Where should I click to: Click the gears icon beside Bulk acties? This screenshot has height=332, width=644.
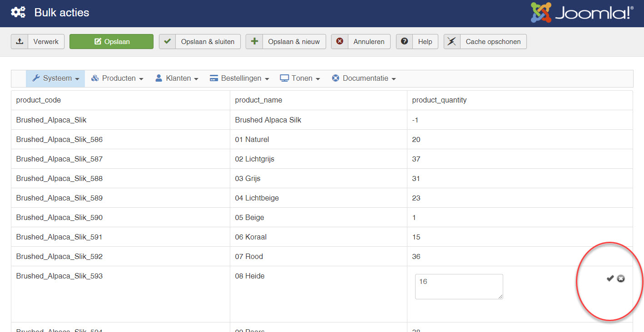point(18,12)
